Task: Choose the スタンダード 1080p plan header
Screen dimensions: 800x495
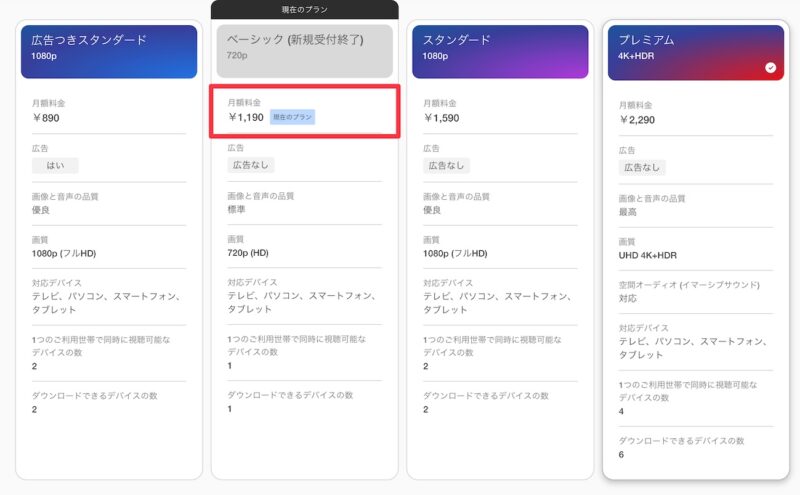Action: pos(500,51)
